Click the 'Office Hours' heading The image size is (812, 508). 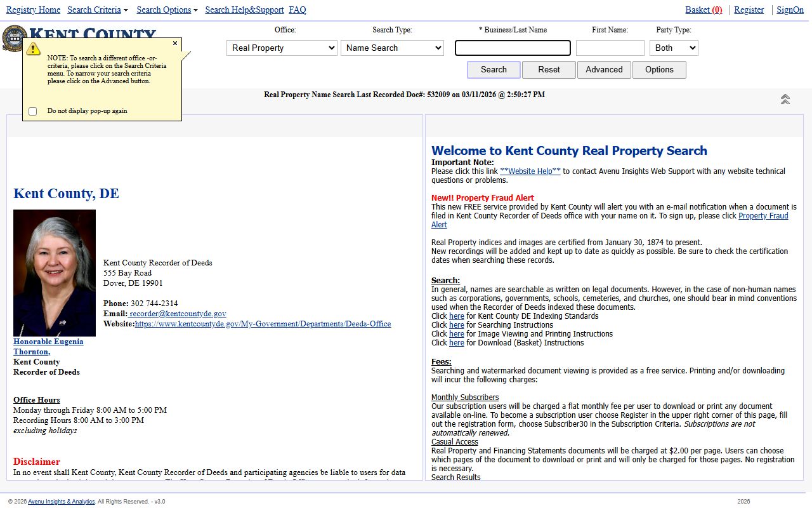coord(37,400)
